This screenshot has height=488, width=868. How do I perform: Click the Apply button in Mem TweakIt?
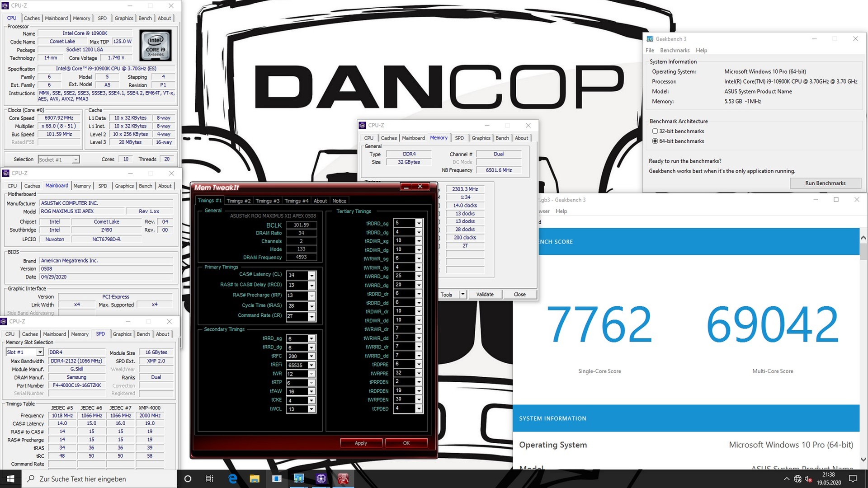(361, 443)
